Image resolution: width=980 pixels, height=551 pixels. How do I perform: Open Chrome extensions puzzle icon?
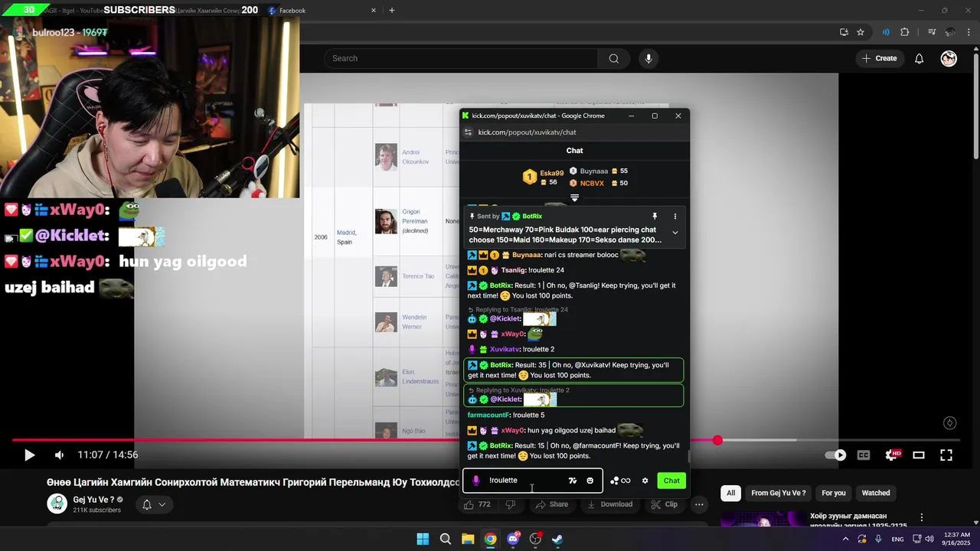point(905,32)
